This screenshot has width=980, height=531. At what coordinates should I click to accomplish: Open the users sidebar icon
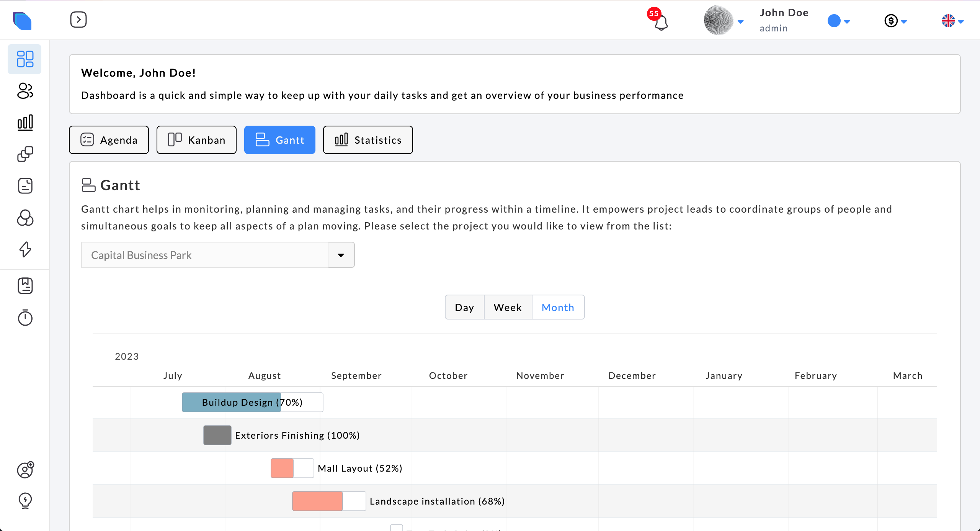25,91
